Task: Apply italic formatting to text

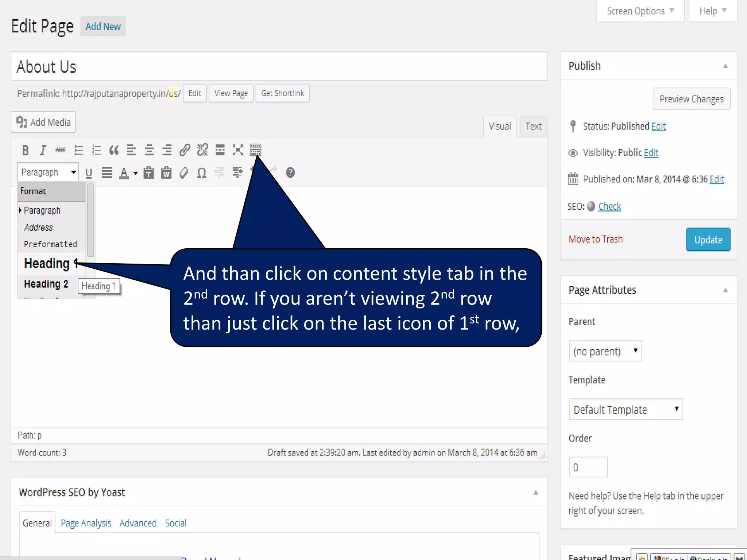Action: 43,150
